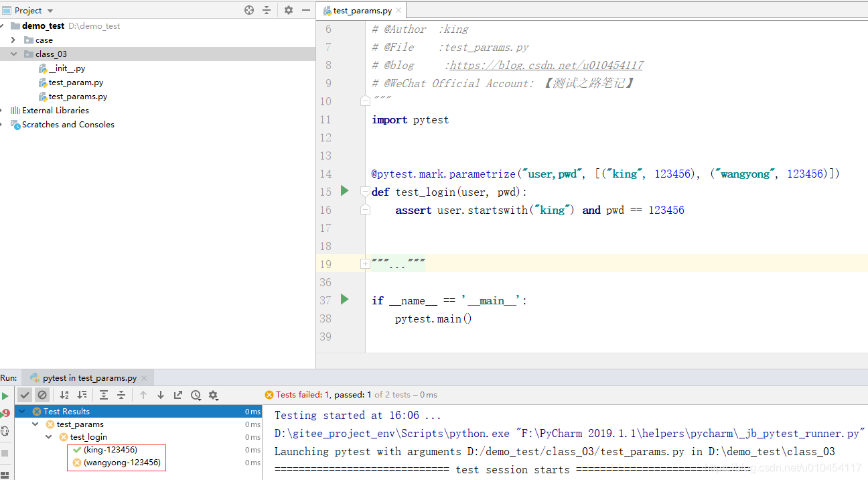Rerun tests with the green Run button

coord(5,396)
